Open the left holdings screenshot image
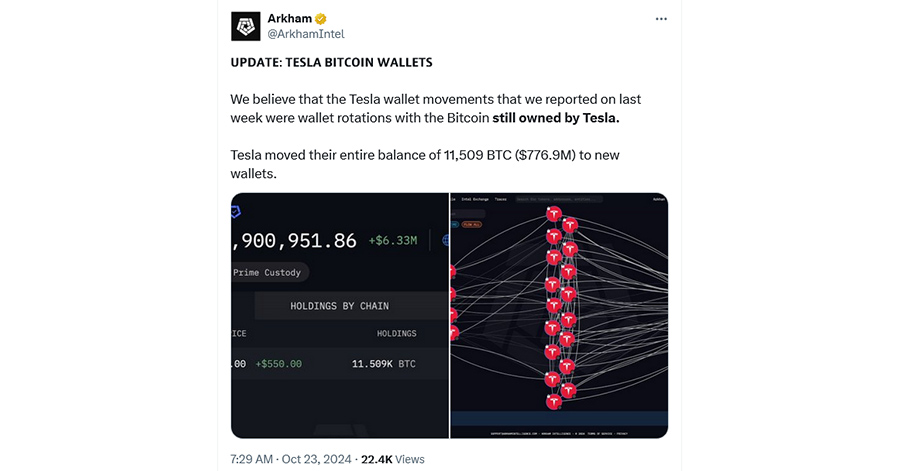 pyautogui.click(x=340, y=316)
